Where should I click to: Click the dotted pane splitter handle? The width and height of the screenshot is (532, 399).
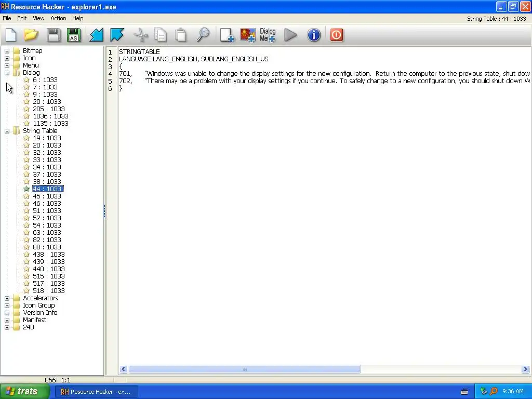click(x=104, y=211)
